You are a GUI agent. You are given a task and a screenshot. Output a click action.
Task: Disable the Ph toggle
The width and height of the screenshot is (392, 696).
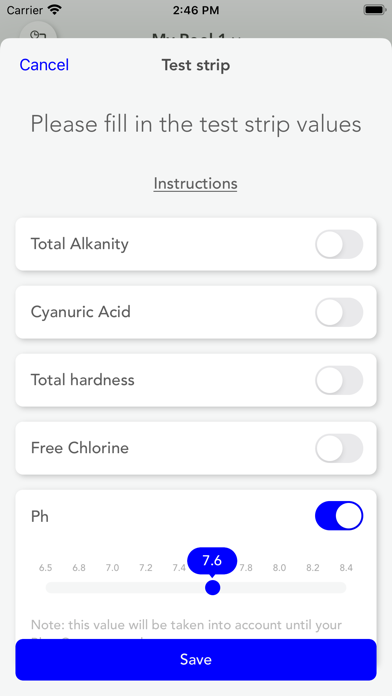click(x=339, y=516)
